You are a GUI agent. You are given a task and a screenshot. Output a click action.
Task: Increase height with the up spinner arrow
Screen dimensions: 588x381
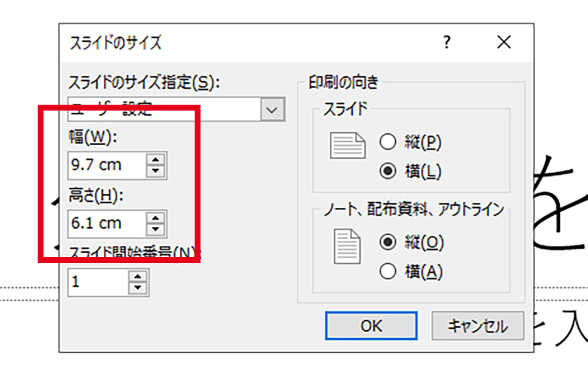coord(155,218)
